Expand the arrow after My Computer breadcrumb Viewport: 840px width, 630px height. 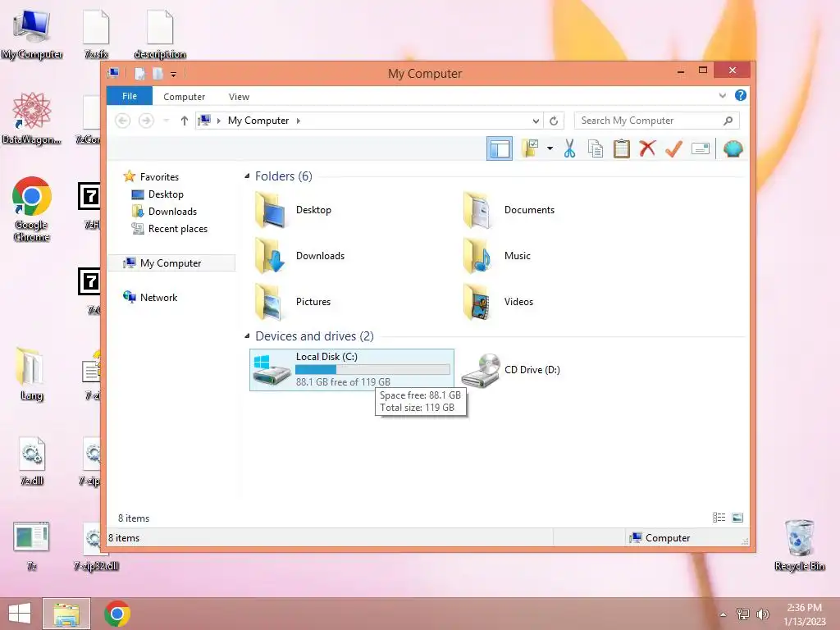click(x=299, y=121)
